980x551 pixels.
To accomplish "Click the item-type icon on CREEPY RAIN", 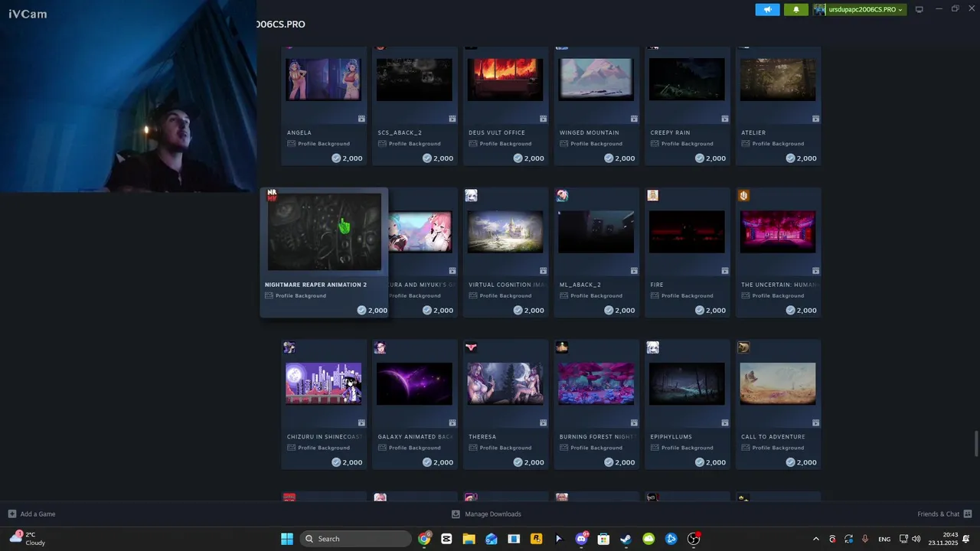I will coord(724,119).
